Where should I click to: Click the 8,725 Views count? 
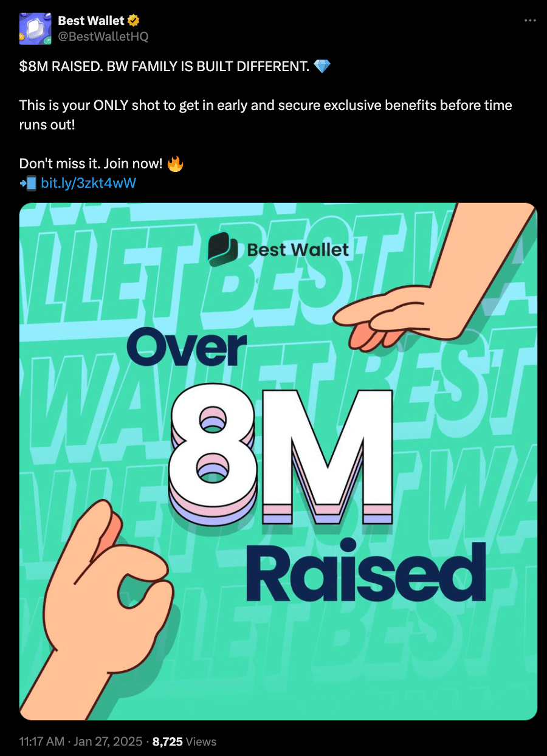pos(184,741)
